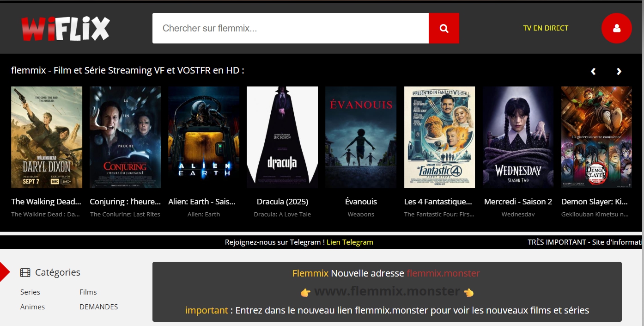644x326 pixels.
Task: Click title 'The Walking Dead...'
Action: (x=46, y=202)
